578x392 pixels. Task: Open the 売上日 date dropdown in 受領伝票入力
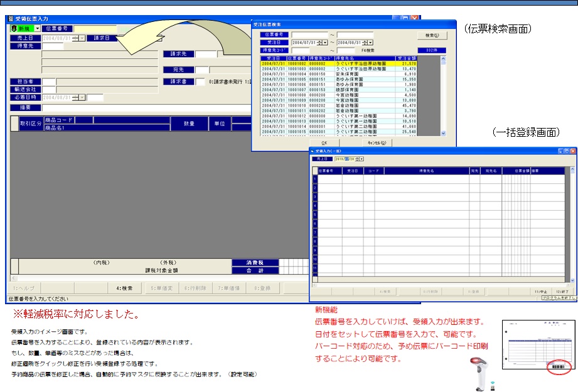click(82, 38)
